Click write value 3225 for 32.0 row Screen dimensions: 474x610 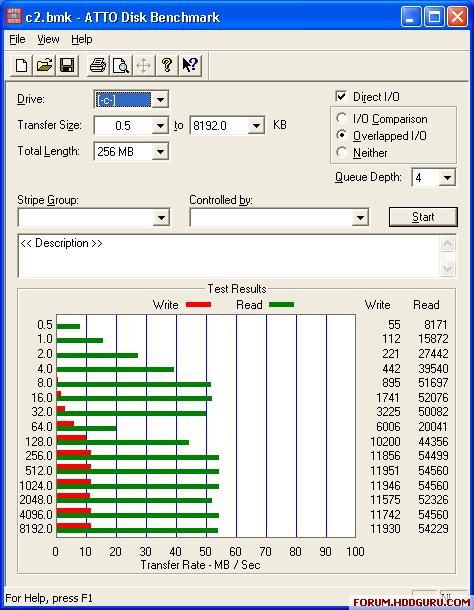coord(388,412)
